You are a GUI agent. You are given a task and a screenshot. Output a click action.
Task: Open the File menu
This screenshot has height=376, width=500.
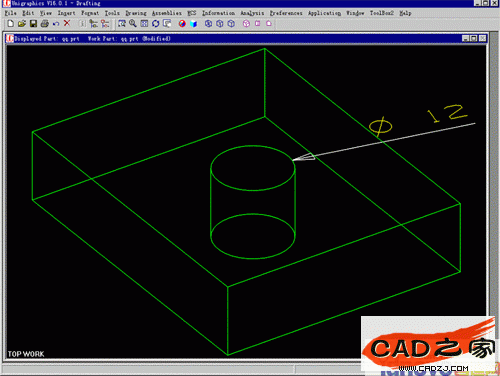(11, 13)
